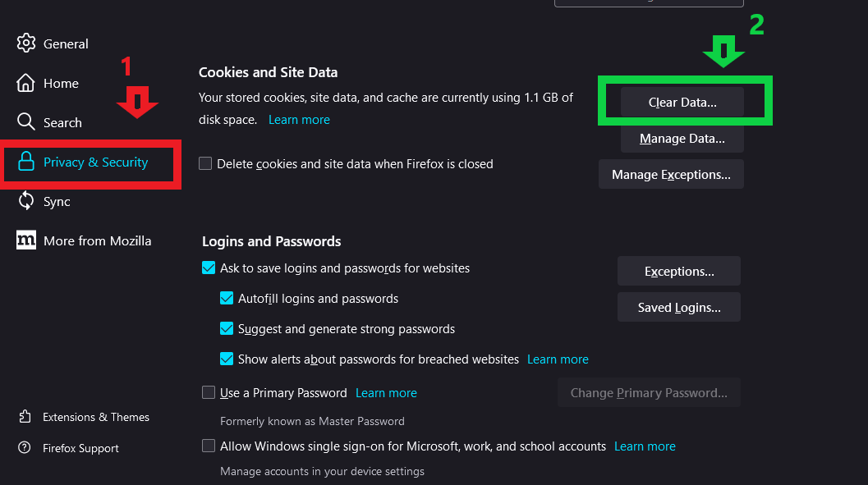Viewport: 868px width, 485px height.
Task: Open Learn more about Primary Password
Action: 386,393
